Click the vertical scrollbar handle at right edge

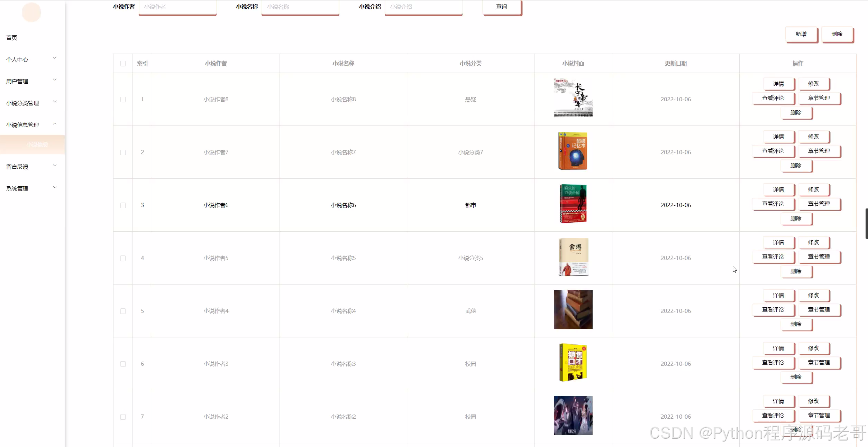[866, 223]
